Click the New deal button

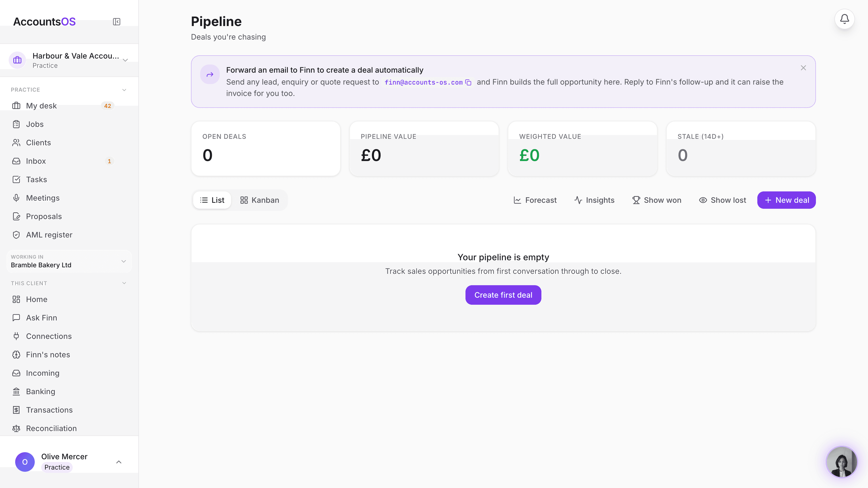786,200
